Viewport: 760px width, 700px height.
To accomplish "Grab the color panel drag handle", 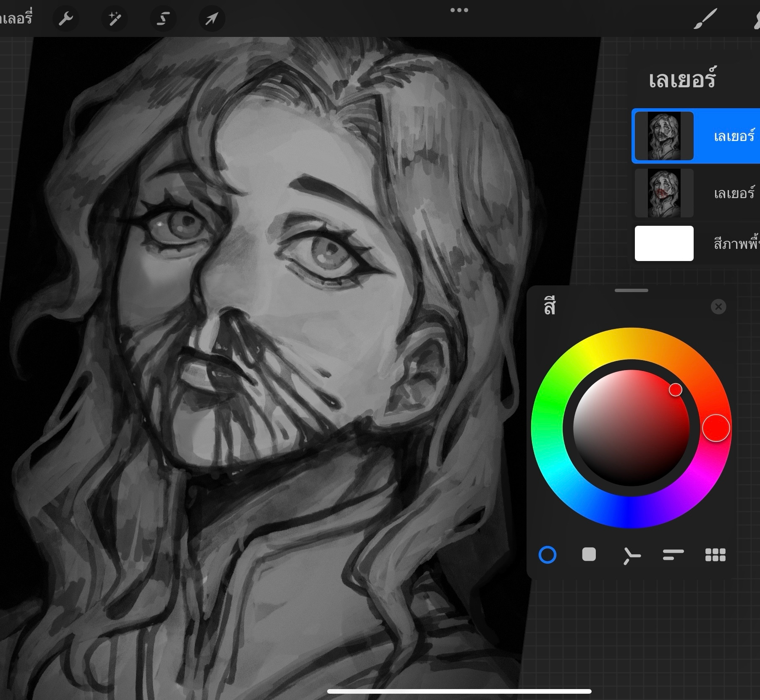I will coord(631,290).
